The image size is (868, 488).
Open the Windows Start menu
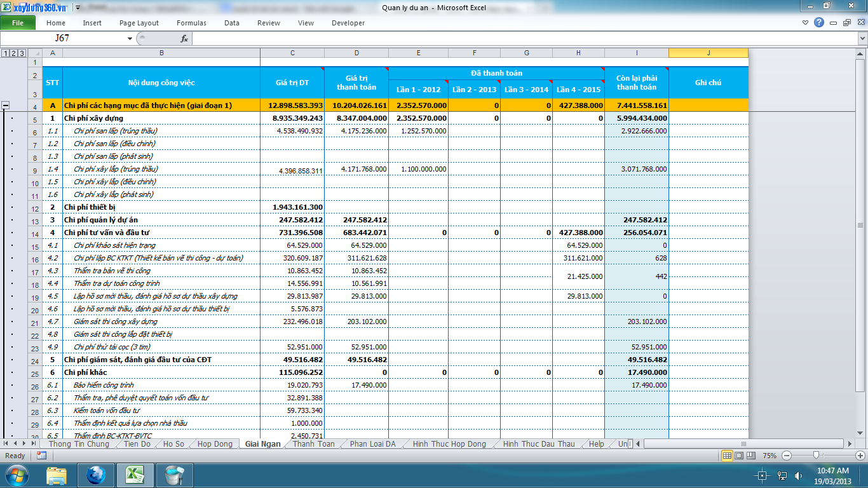pyautogui.click(x=16, y=475)
